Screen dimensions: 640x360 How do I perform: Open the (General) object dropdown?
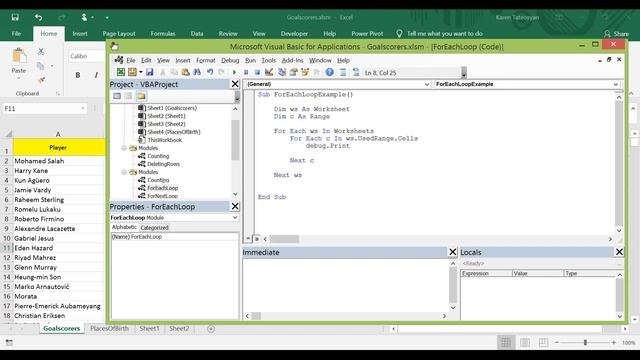(427, 84)
